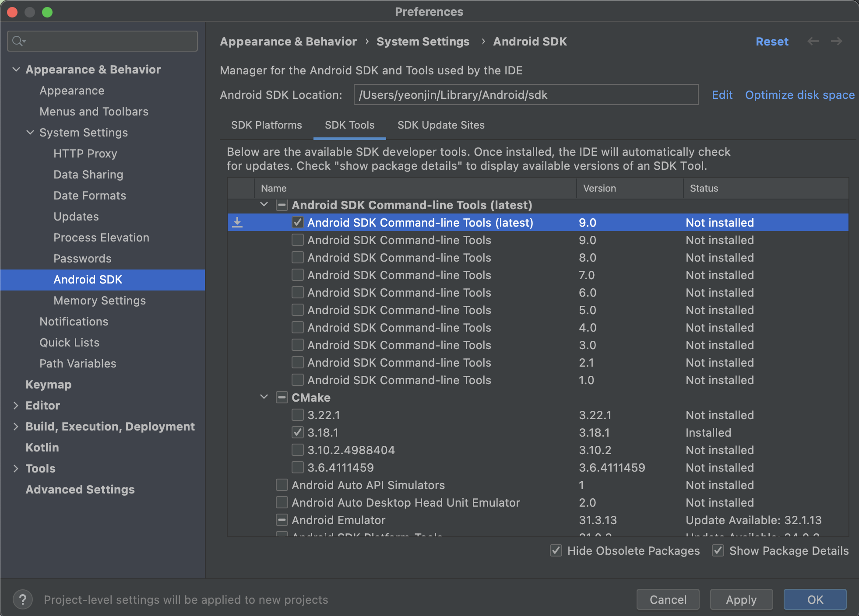Click the Reset link
This screenshot has height=616, width=859.
[x=772, y=42]
